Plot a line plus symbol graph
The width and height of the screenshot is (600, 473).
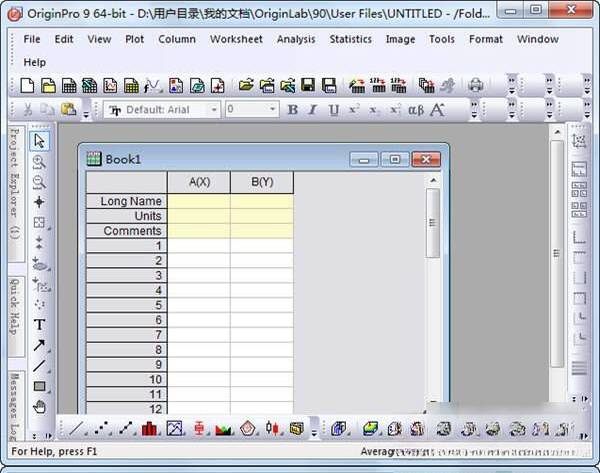pyautogui.click(x=126, y=429)
